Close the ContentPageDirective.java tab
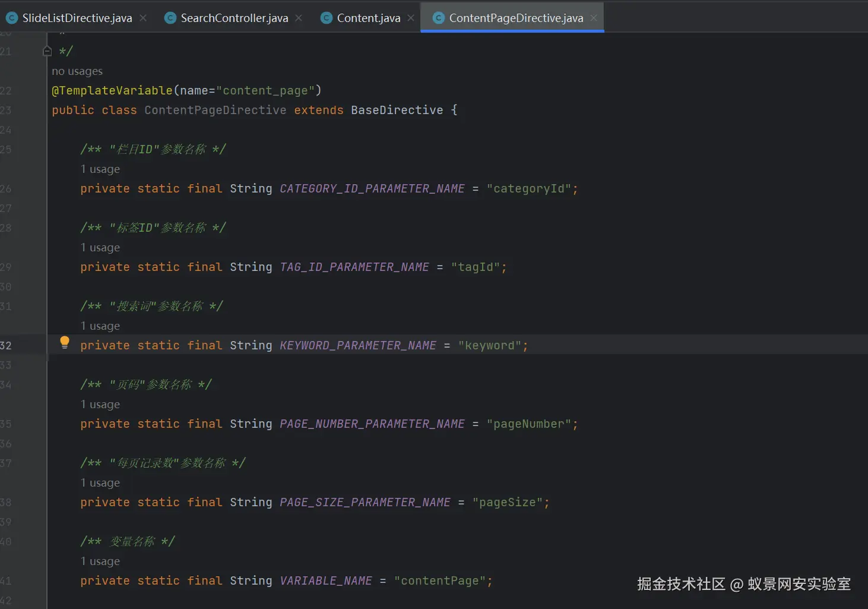Screen dimensions: 868x609 [x=594, y=18]
